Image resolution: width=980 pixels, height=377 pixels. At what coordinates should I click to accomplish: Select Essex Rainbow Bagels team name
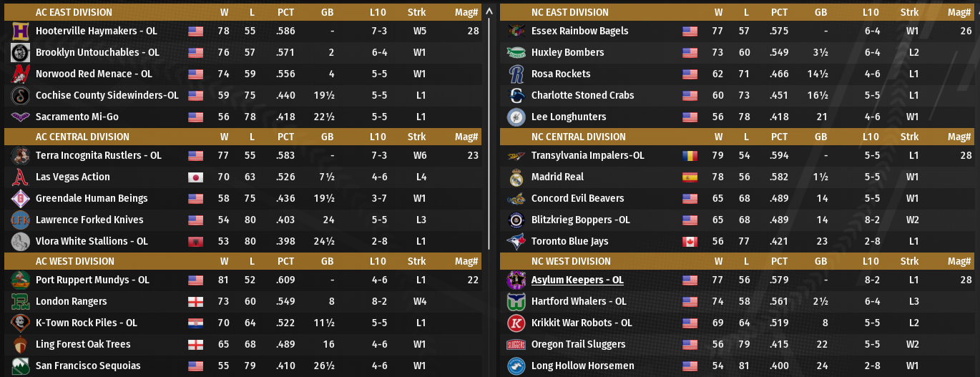(x=579, y=31)
